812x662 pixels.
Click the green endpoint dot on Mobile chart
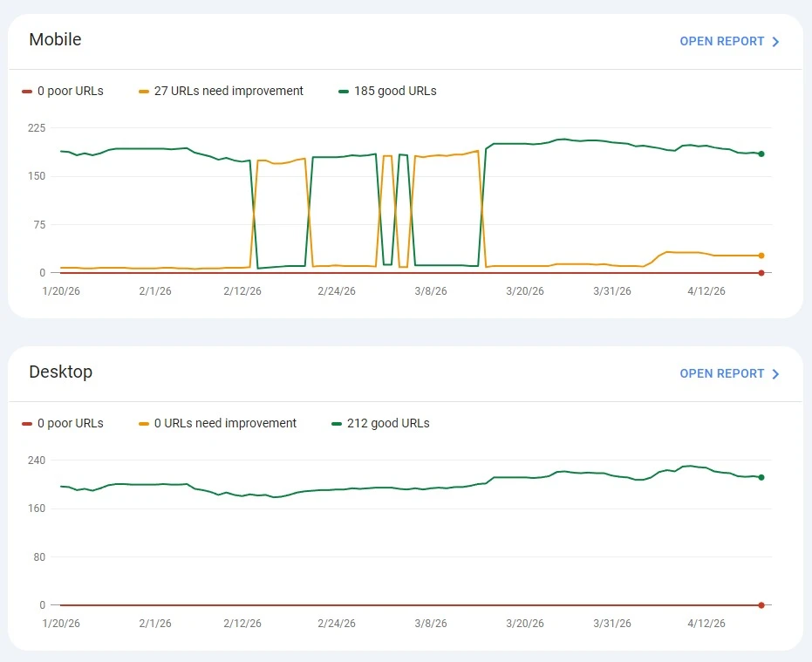click(x=761, y=153)
